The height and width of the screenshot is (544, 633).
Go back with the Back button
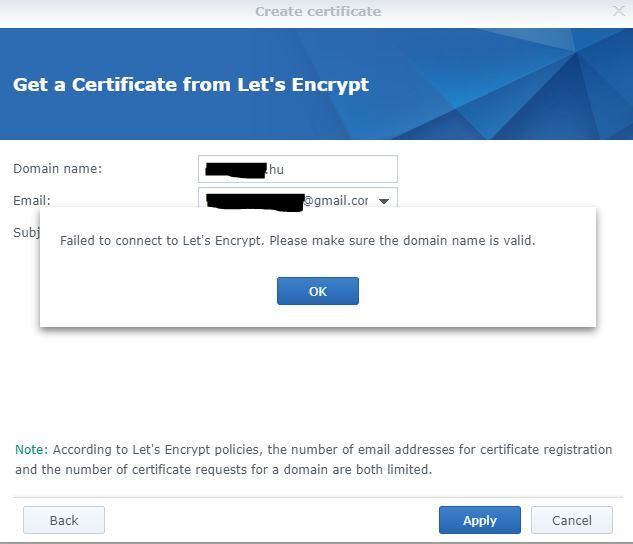[x=64, y=520]
